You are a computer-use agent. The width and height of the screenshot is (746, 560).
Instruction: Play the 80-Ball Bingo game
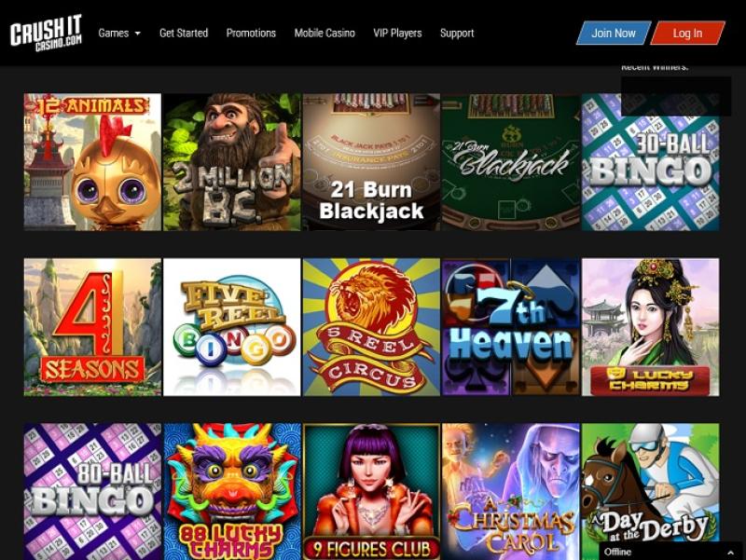pos(92,492)
